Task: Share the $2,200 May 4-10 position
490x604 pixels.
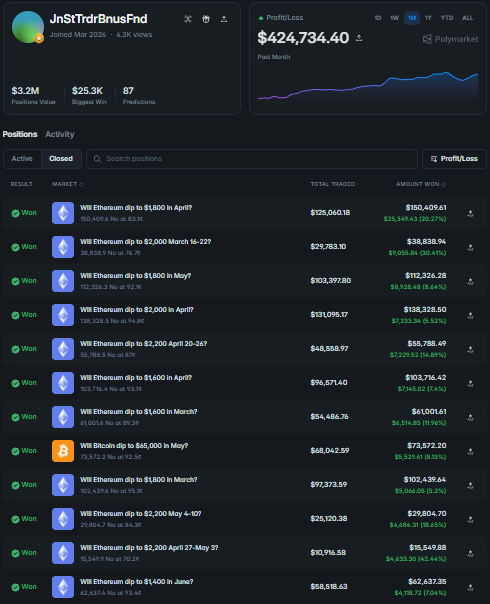Action: [x=470, y=519]
